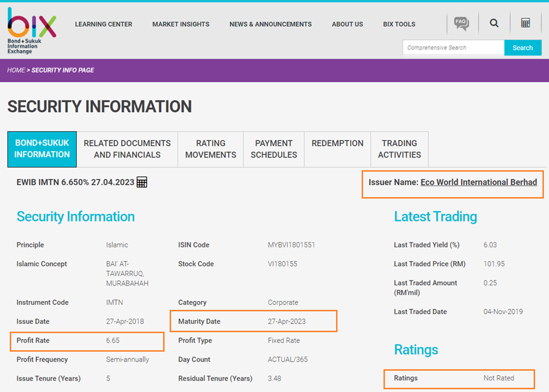Focus the Comprehensive Search input field
Viewport: 549px width, 392px height.
click(x=453, y=48)
